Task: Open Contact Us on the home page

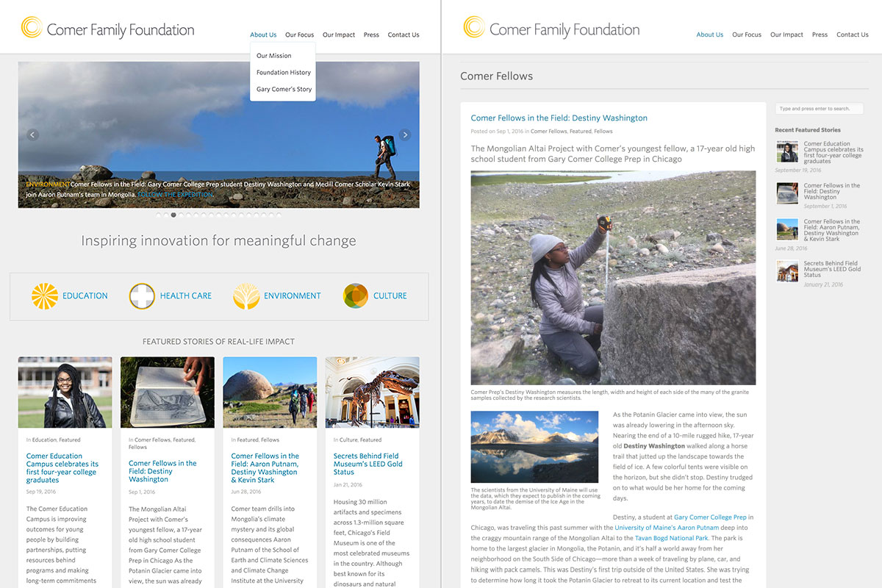Action: coord(404,35)
